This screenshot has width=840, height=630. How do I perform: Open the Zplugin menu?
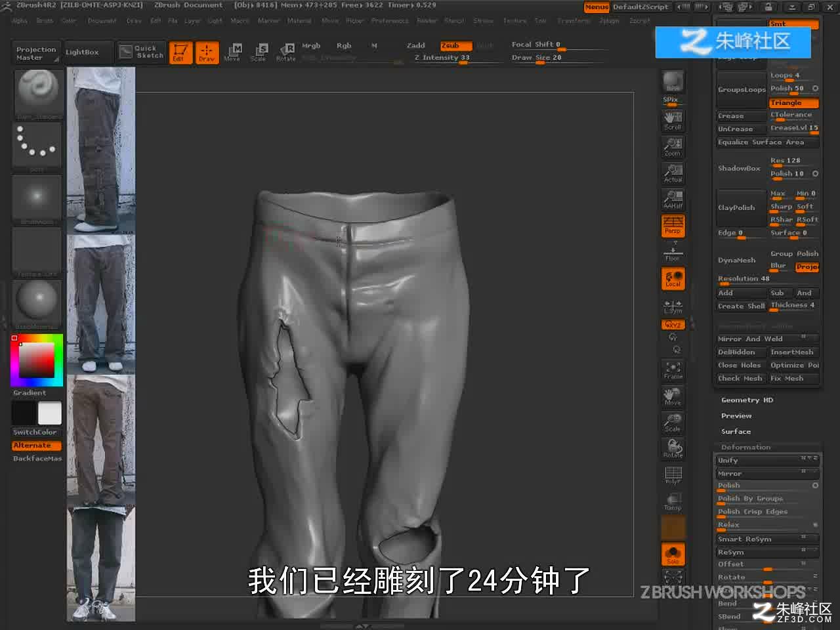(x=609, y=20)
